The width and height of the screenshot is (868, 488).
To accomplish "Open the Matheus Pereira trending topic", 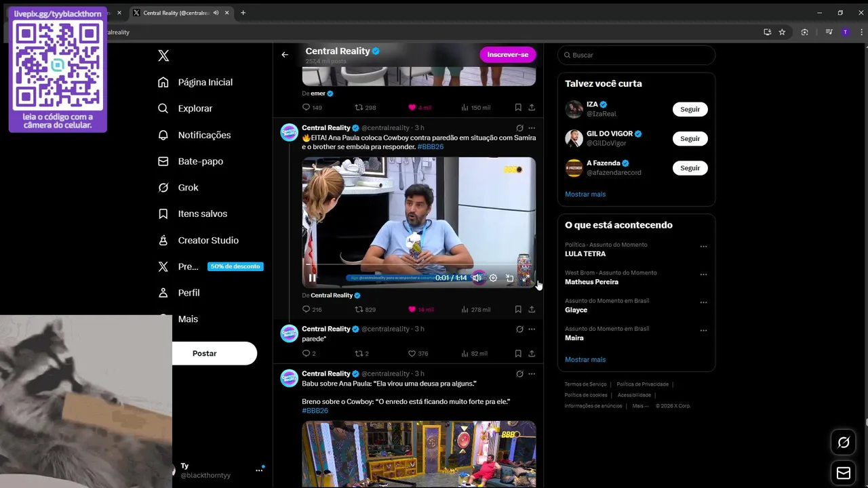I will 591,282.
